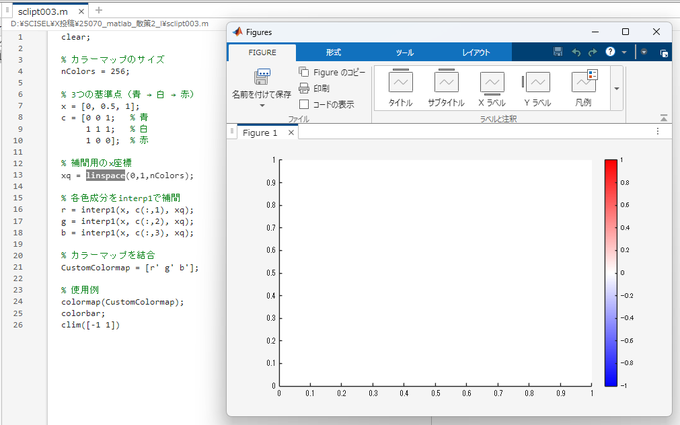Click line number 13 in the editor gutter

pos(18,175)
